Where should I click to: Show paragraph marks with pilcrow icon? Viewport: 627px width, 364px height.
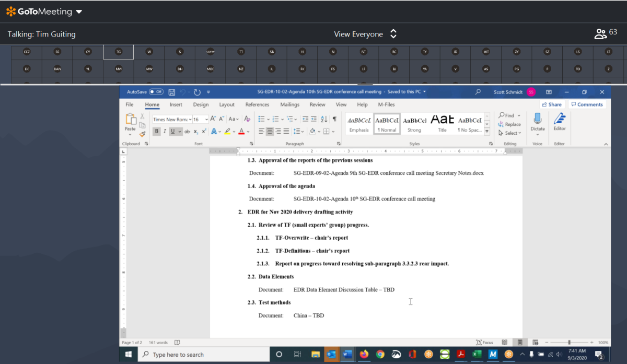click(334, 119)
